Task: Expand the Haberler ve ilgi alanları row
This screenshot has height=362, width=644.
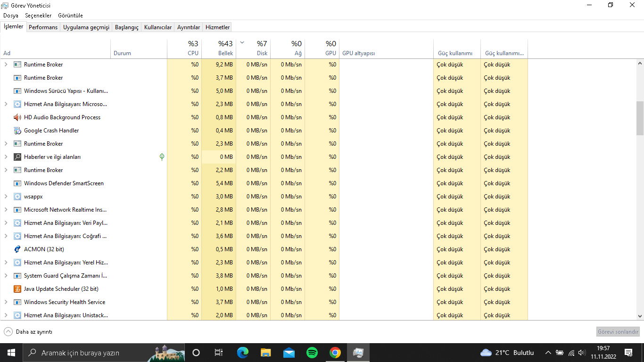Action: [6, 157]
